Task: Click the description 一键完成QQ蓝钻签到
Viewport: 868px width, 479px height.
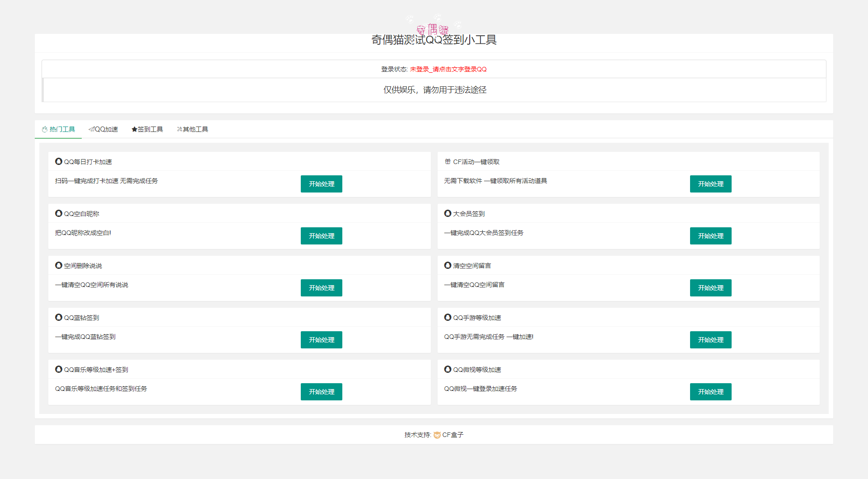Action: coord(85,337)
